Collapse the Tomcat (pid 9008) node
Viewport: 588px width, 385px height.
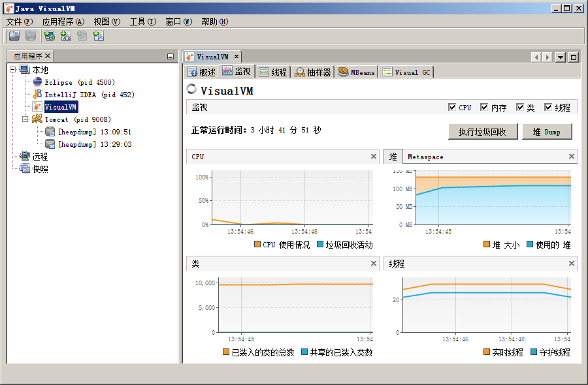[25, 119]
